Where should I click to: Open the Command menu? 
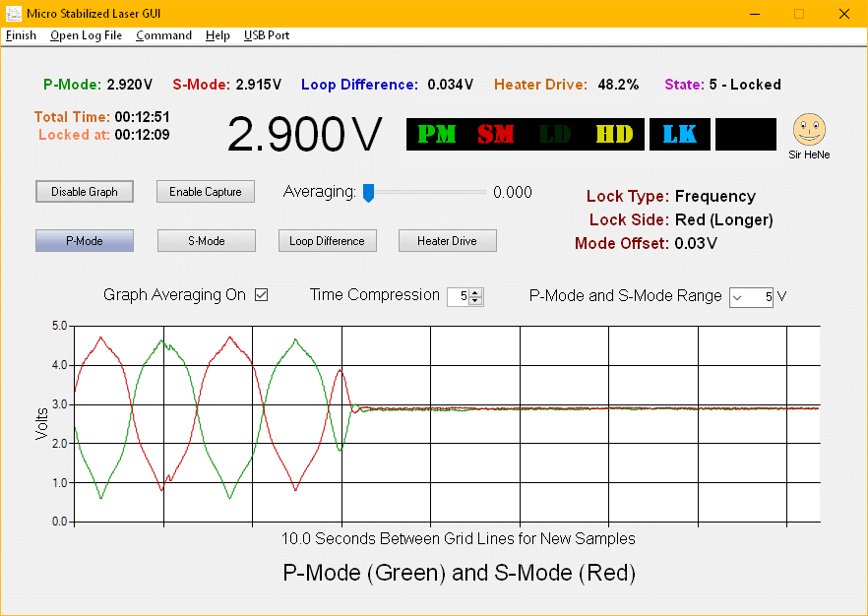click(163, 35)
